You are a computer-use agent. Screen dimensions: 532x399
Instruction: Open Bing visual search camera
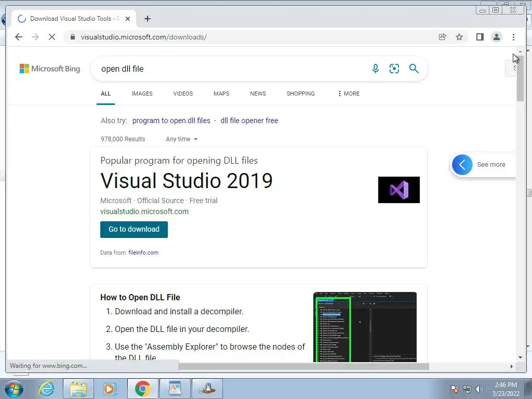[394, 69]
